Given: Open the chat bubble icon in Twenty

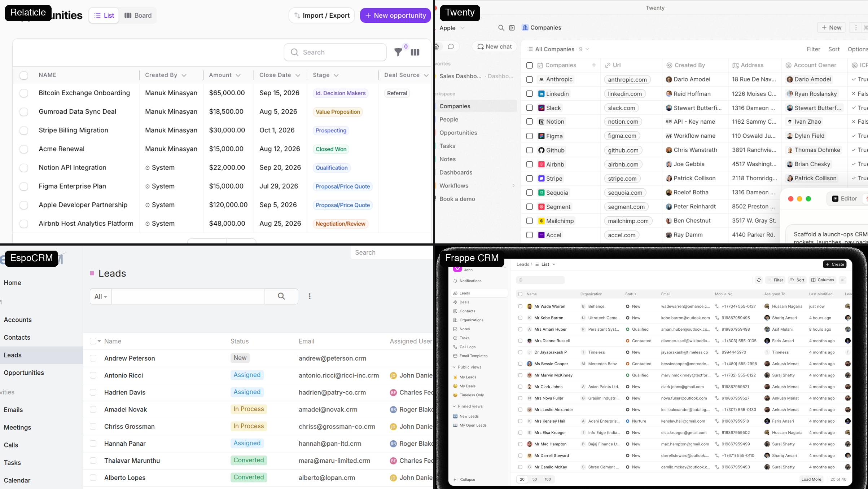Looking at the screenshot, I should coord(451,47).
